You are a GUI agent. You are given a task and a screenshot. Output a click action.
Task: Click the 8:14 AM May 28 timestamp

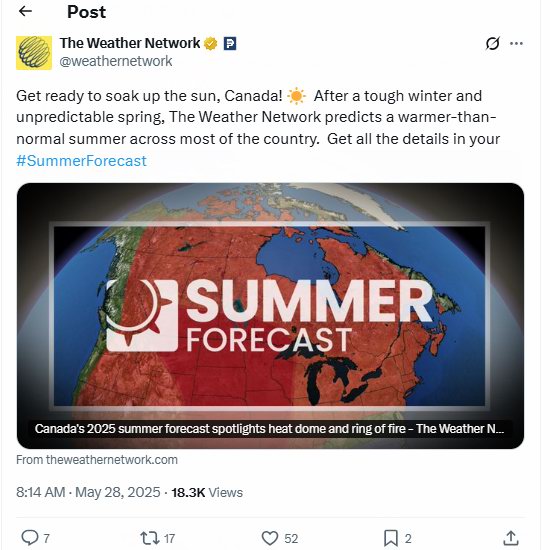tap(88, 492)
